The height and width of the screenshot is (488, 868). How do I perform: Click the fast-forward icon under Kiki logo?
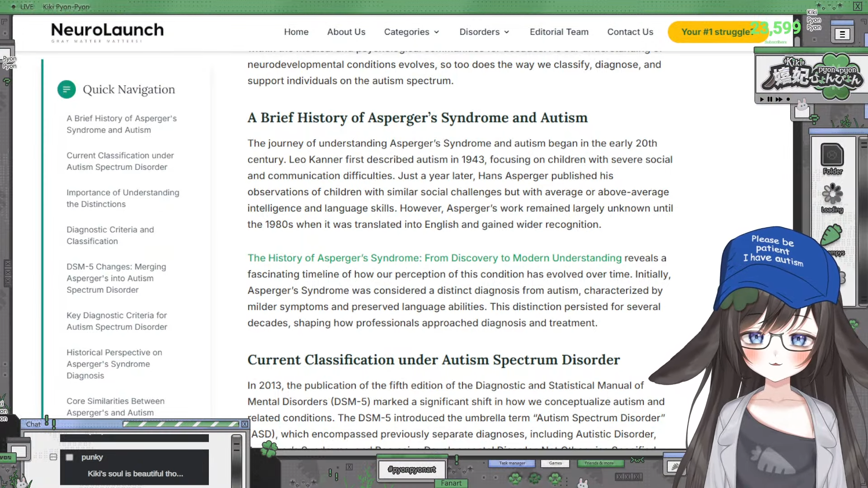click(779, 99)
